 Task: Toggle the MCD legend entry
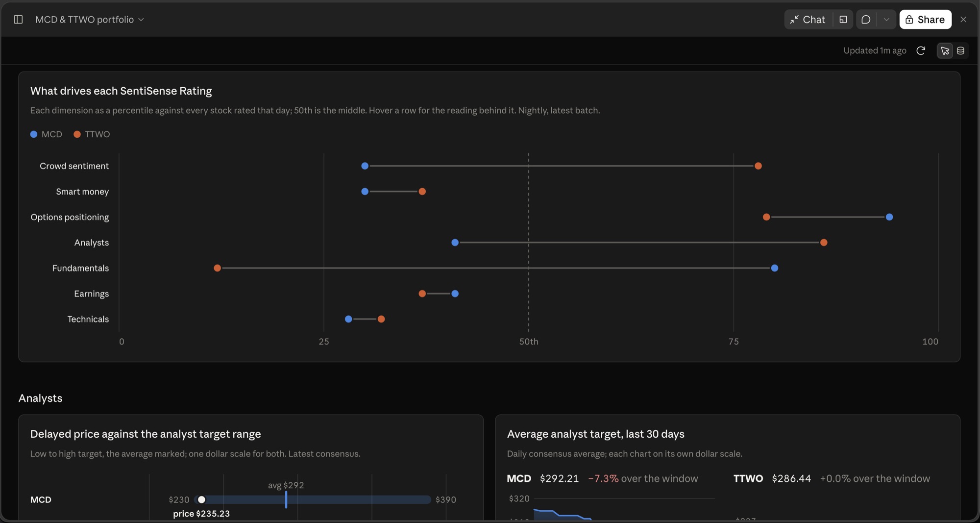pyautogui.click(x=46, y=134)
